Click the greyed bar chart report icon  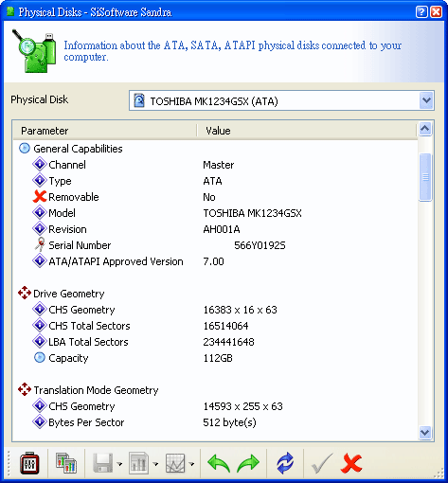138,463
